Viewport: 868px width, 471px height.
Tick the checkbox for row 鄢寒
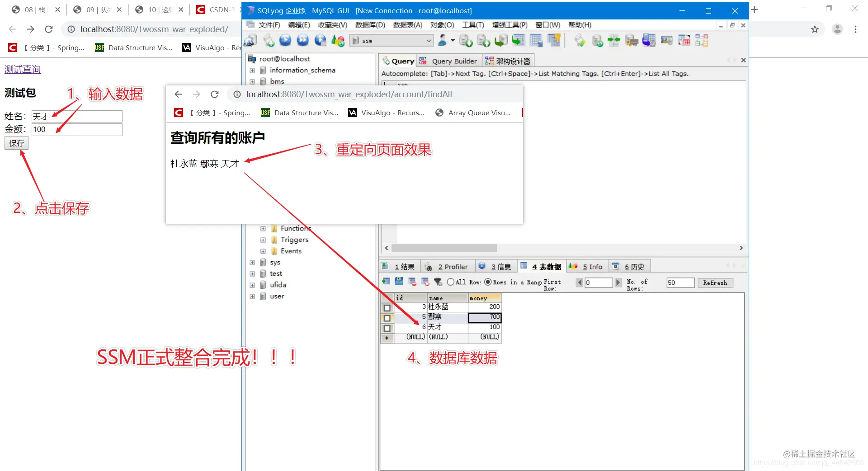[x=387, y=318]
